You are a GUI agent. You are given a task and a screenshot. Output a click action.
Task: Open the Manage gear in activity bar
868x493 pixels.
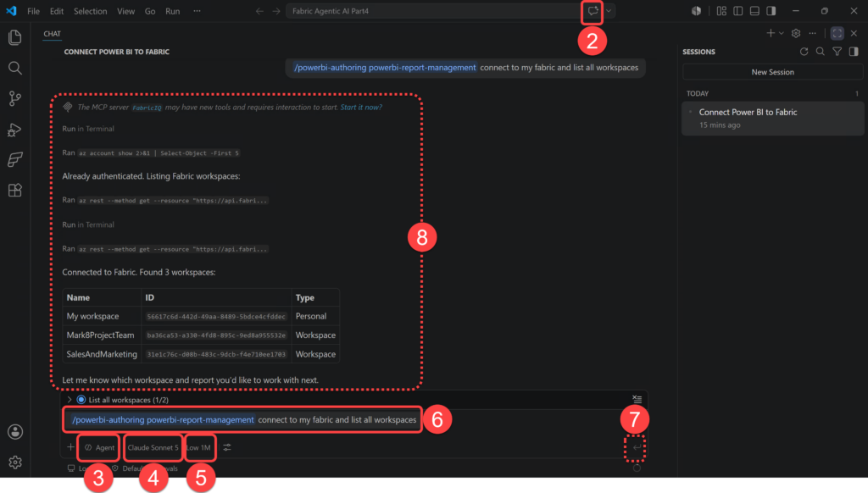[15, 462]
